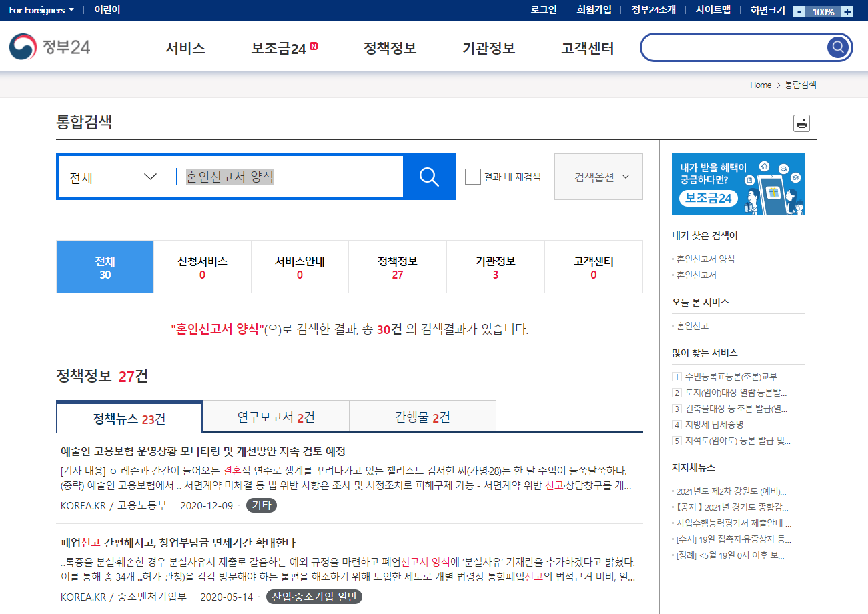Click the 혼인신고서 양식 search input
Image resolution: width=868 pixels, height=614 pixels.
point(288,177)
